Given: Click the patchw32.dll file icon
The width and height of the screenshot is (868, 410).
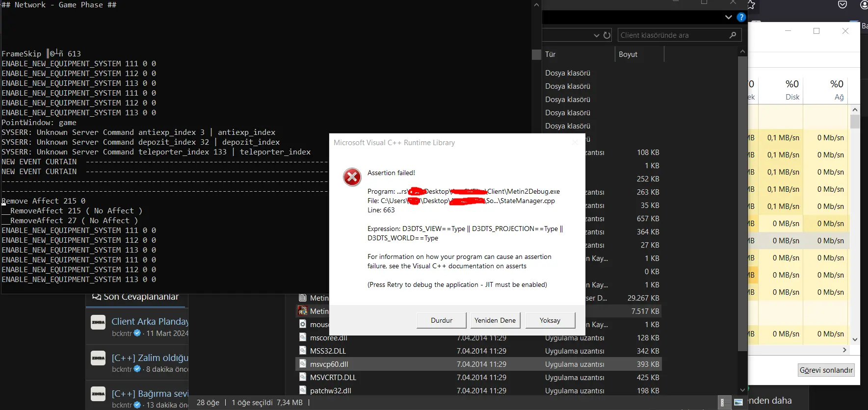Looking at the screenshot, I should point(303,391).
